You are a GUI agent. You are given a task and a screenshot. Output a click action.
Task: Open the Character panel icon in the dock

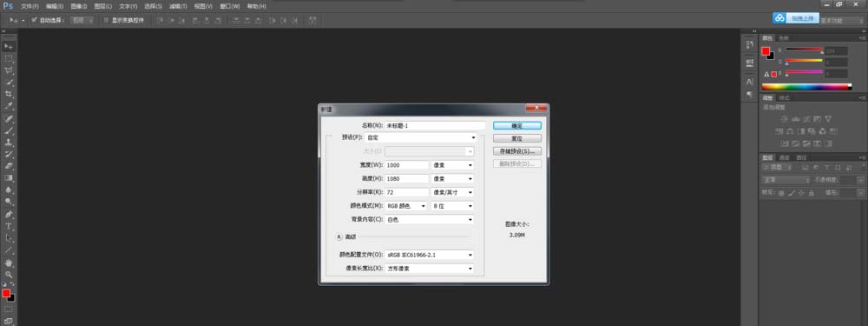coord(750,82)
